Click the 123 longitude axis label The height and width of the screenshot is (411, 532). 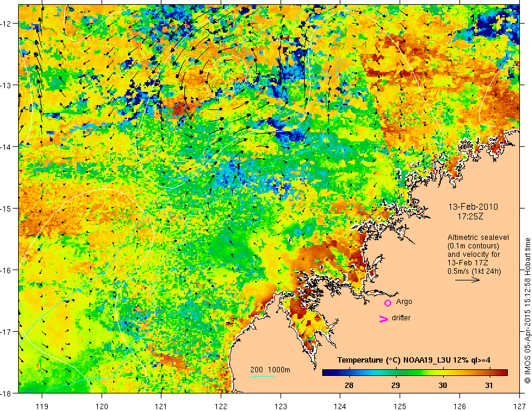(x=281, y=406)
